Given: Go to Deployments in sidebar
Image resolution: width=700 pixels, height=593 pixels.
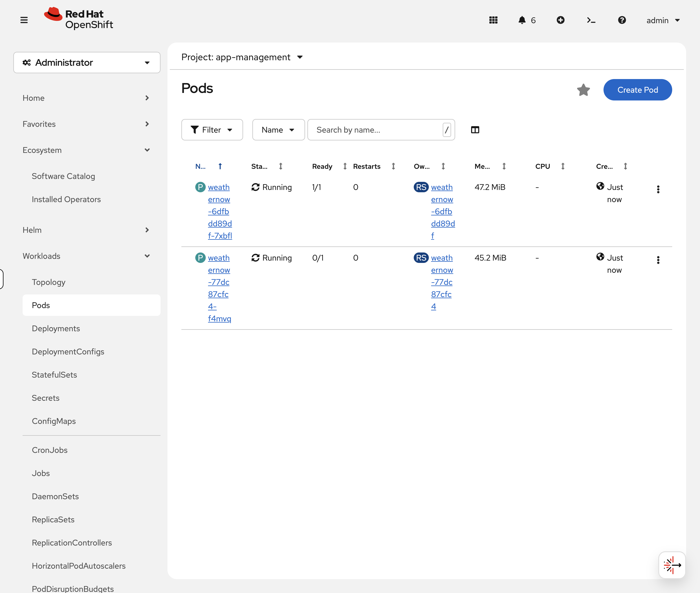Looking at the screenshot, I should click(x=56, y=328).
